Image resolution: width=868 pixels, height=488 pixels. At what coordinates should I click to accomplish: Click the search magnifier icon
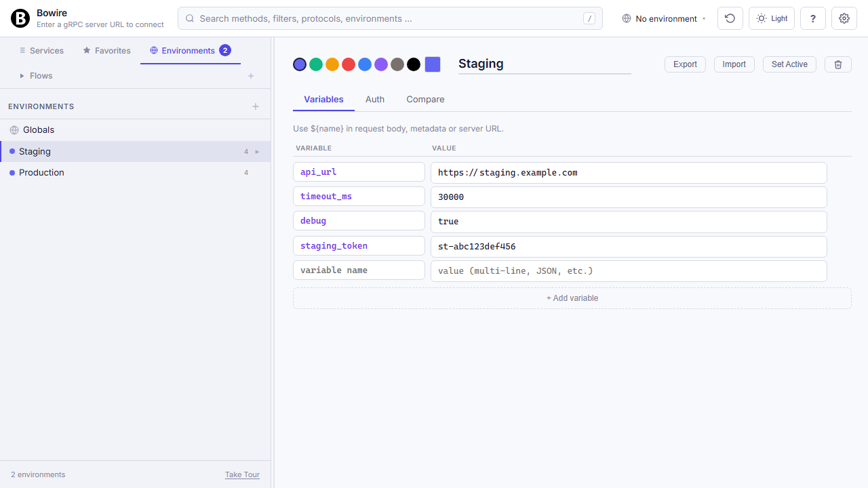coord(190,19)
